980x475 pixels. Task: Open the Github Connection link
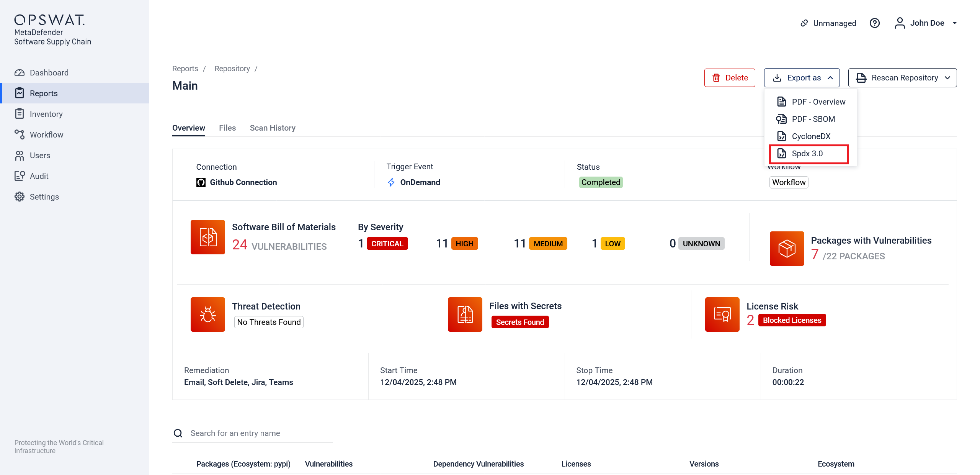point(243,182)
